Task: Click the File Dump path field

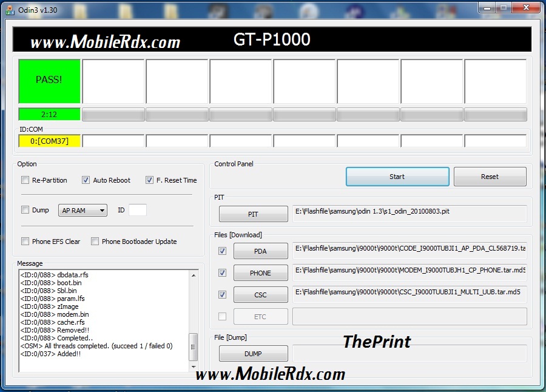Action: point(409,353)
